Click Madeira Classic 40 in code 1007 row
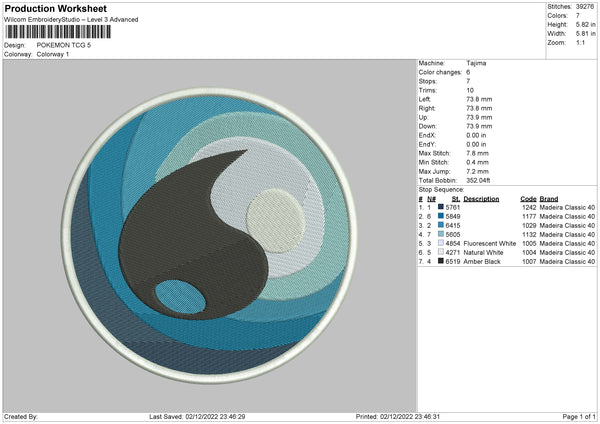This screenshot has height=424, width=600. point(567,262)
